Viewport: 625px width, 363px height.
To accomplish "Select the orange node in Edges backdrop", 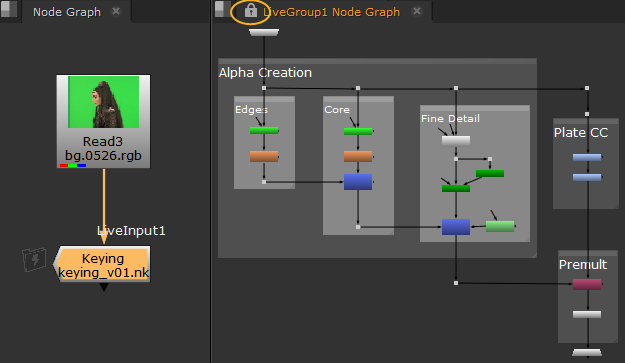I will 264,157.
